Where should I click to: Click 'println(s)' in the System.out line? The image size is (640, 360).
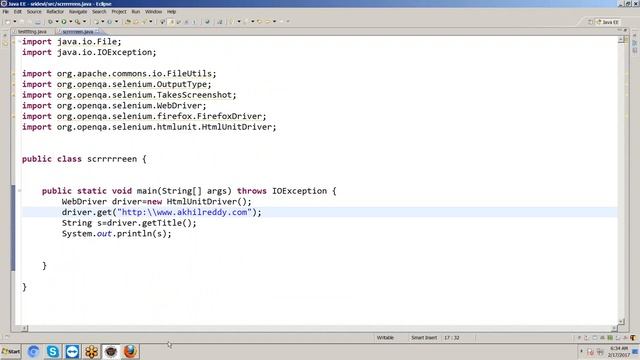click(142, 234)
